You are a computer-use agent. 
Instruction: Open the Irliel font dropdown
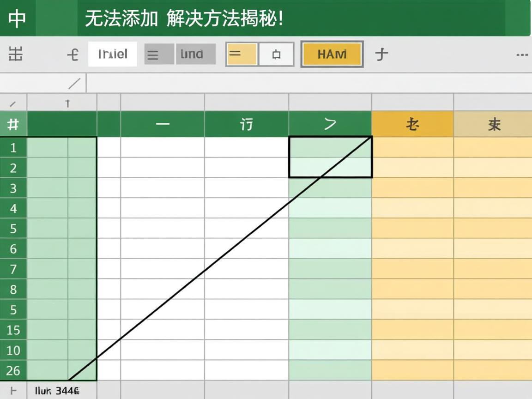pos(112,54)
